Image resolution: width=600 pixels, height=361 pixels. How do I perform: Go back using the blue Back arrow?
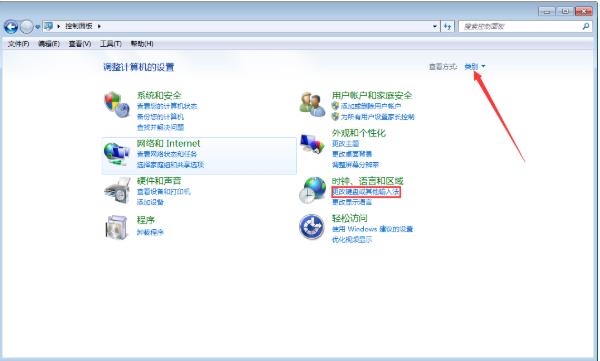tap(11, 27)
